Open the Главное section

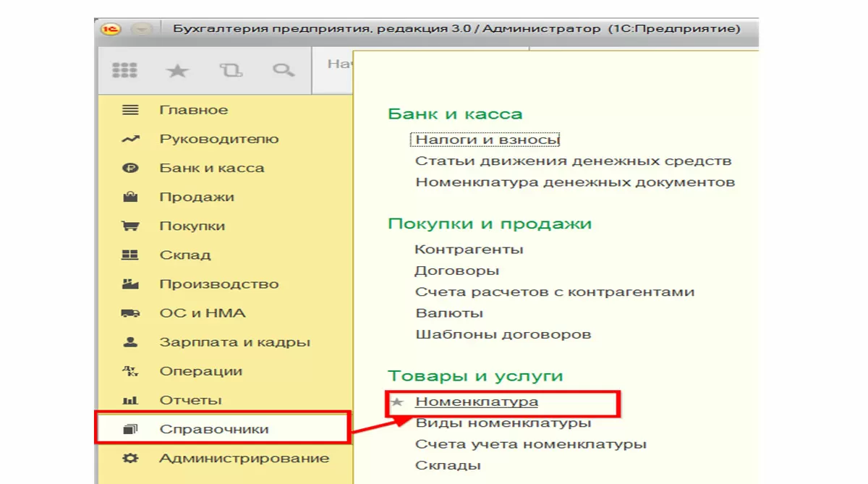[194, 110]
